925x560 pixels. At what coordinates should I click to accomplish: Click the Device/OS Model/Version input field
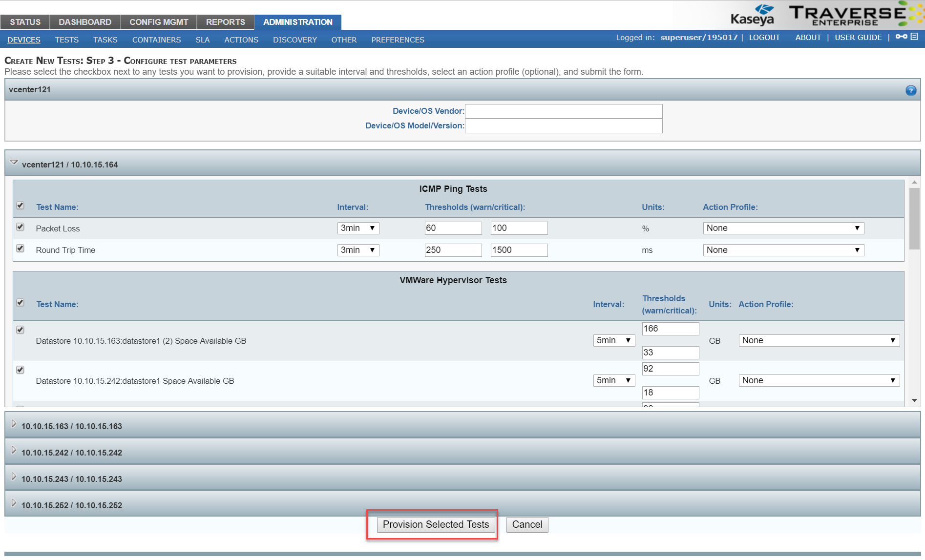point(564,126)
